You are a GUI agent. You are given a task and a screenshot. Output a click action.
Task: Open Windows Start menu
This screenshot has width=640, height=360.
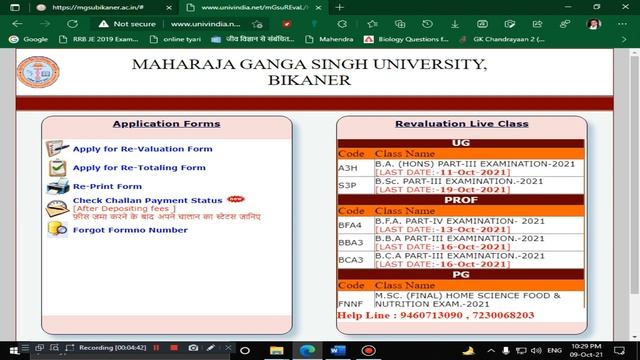14,351
